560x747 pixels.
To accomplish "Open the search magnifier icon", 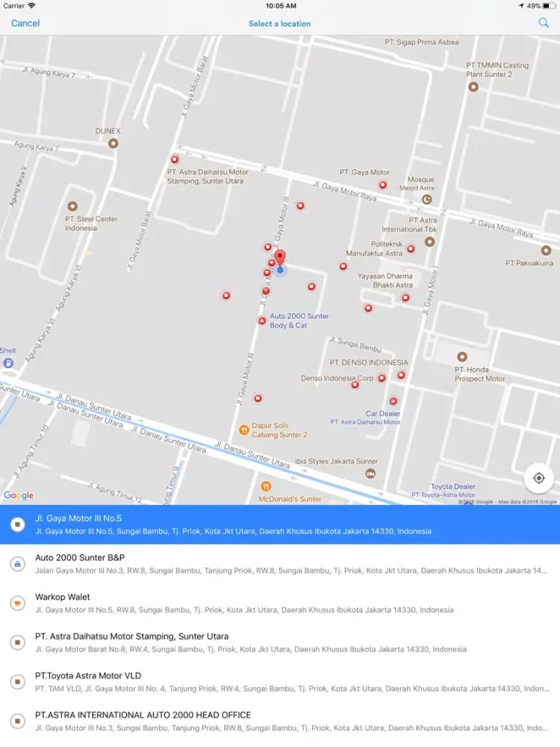I will pyautogui.click(x=544, y=23).
